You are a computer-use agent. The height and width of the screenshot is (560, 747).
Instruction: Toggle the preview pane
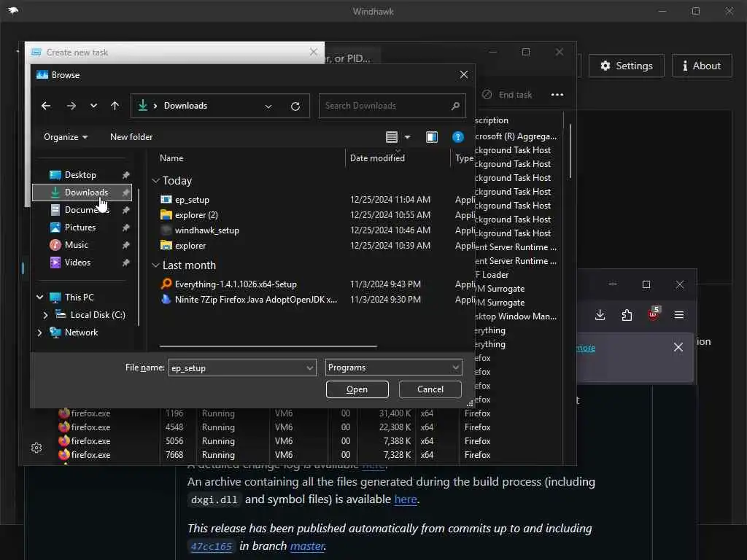(x=432, y=137)
